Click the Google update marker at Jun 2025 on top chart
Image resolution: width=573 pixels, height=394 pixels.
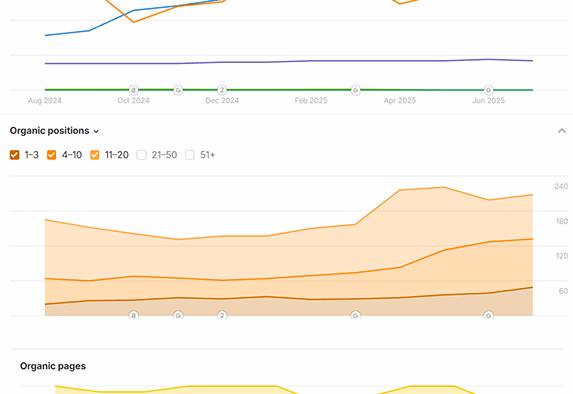tap(489, 90)
